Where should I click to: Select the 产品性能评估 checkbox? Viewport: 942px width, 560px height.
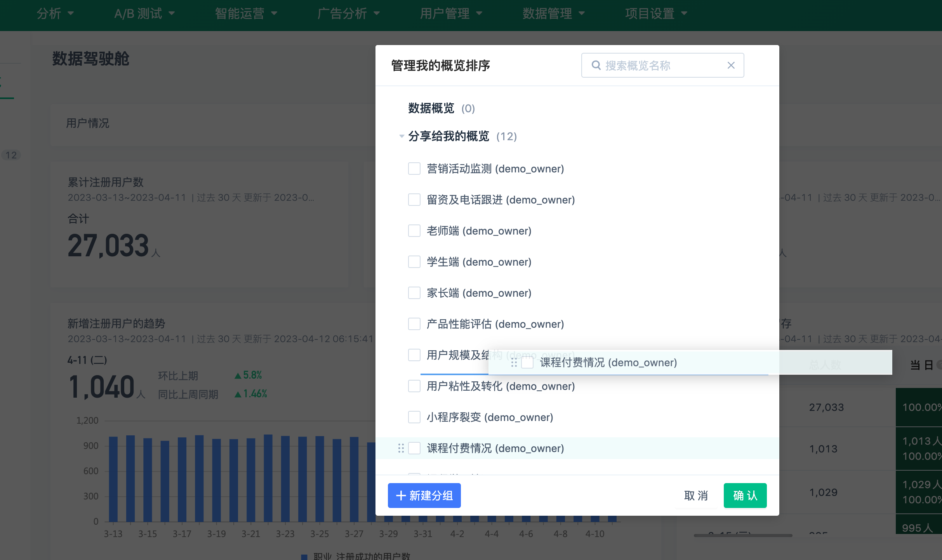[x=414, y=324]
